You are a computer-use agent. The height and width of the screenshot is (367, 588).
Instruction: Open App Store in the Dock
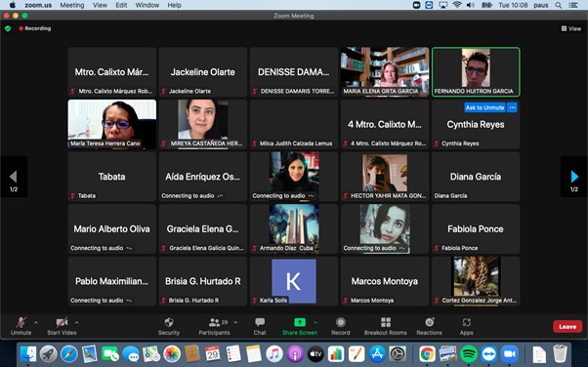pos(377,354)
